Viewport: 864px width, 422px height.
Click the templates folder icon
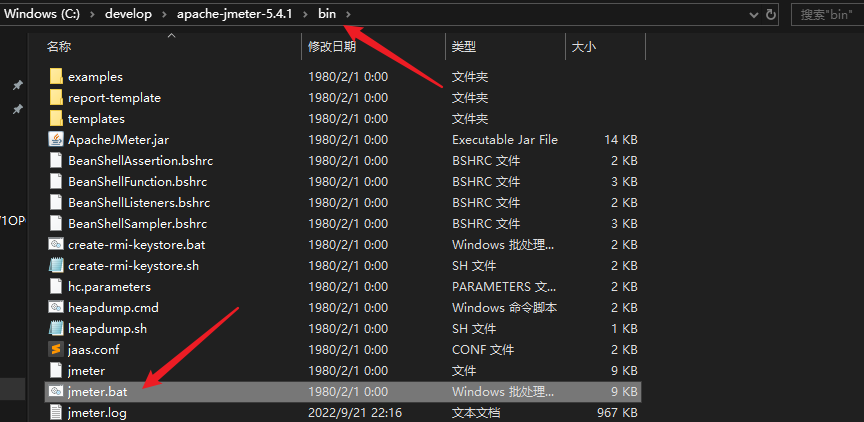click(x=56, y=118)
